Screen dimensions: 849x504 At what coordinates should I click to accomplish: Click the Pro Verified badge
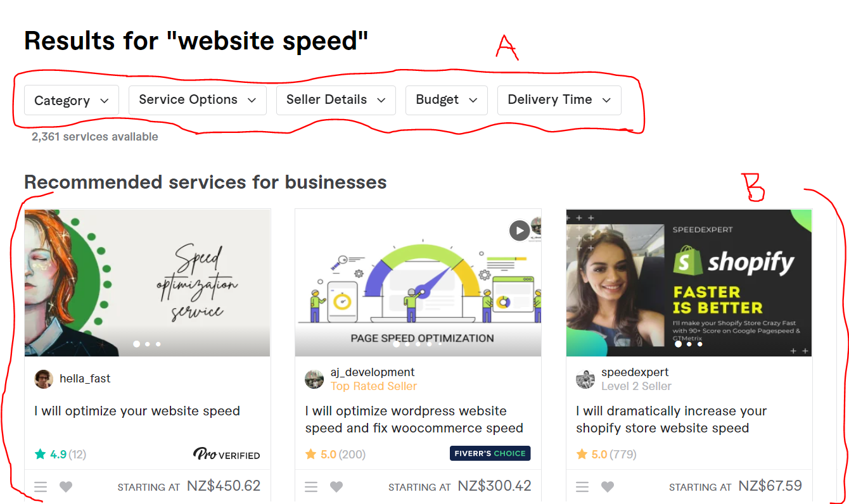(226, 455)
